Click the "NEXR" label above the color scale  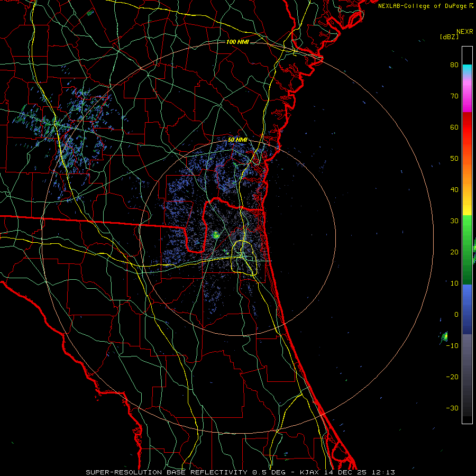tap(464, 32)
